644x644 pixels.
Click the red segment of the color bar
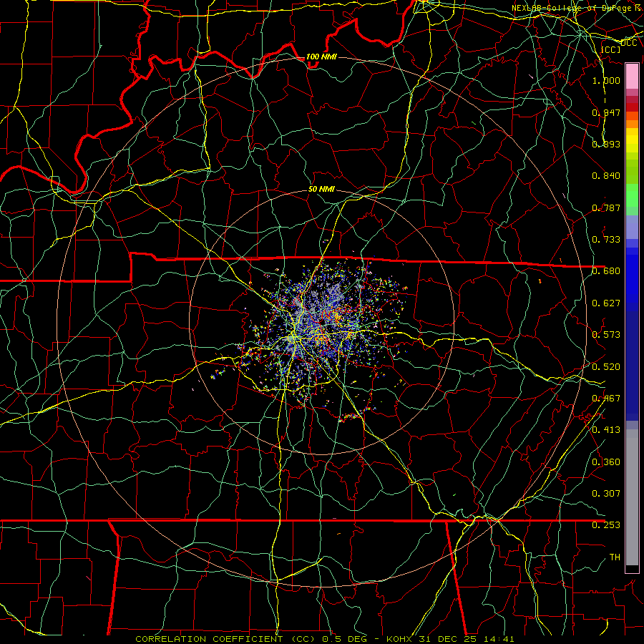coord(632,107)
